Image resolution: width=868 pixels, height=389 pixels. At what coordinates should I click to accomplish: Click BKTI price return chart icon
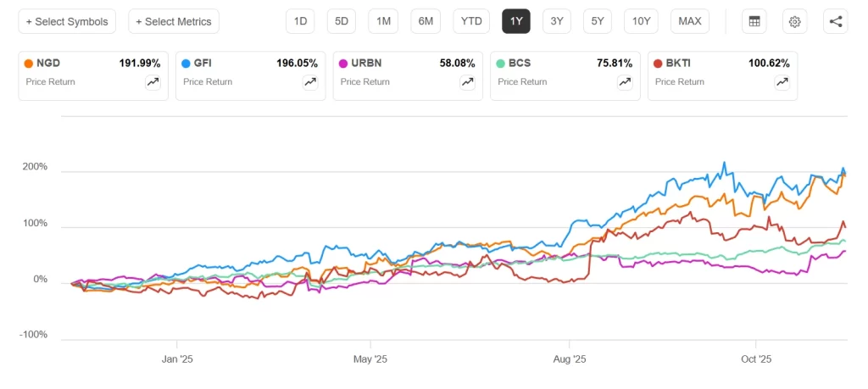click(x=782, y=82)
